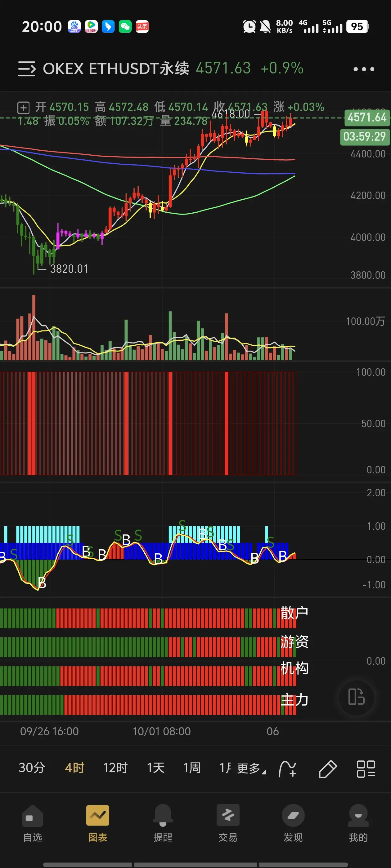The height and width of the screenshot is (868, 391).
Task: Tap the battery indicator showing 95
Action: (x=357, y=26)
